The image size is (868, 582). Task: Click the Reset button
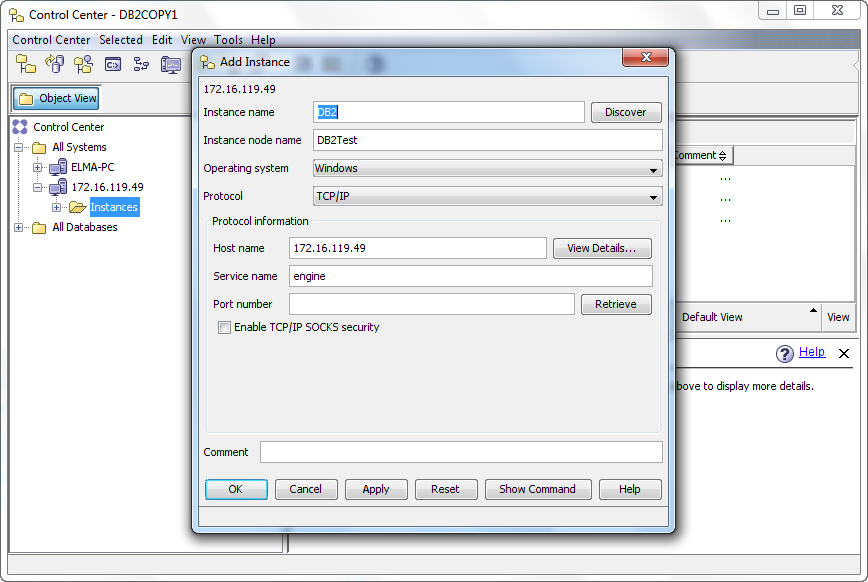[x=446, y=490]
